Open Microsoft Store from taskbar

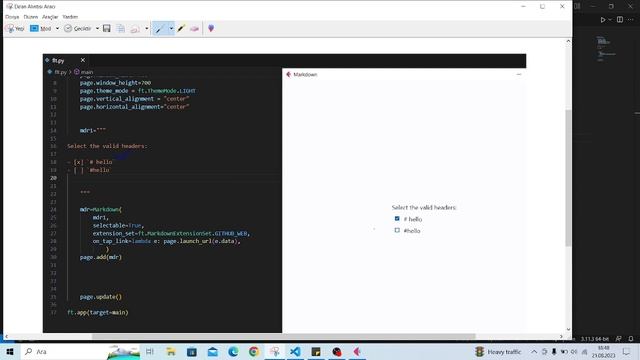pyautogui.click(x=191, y=351)
